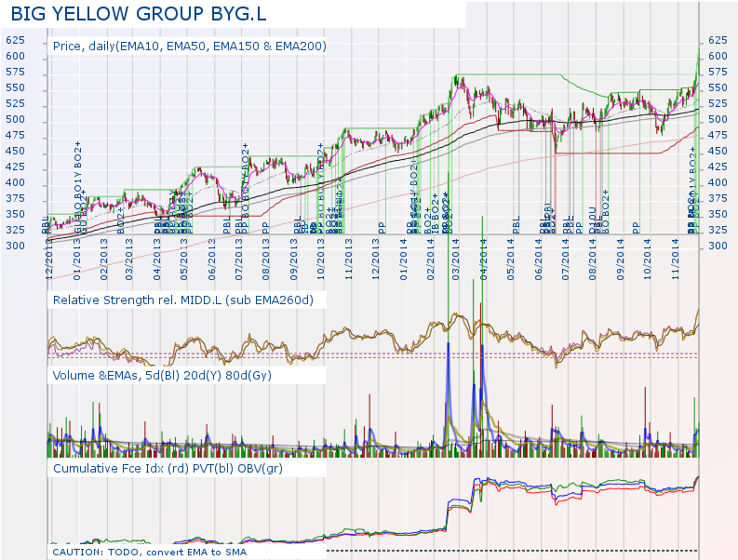
Task: Click 625 on the left price axis
Action: (15, 41)
